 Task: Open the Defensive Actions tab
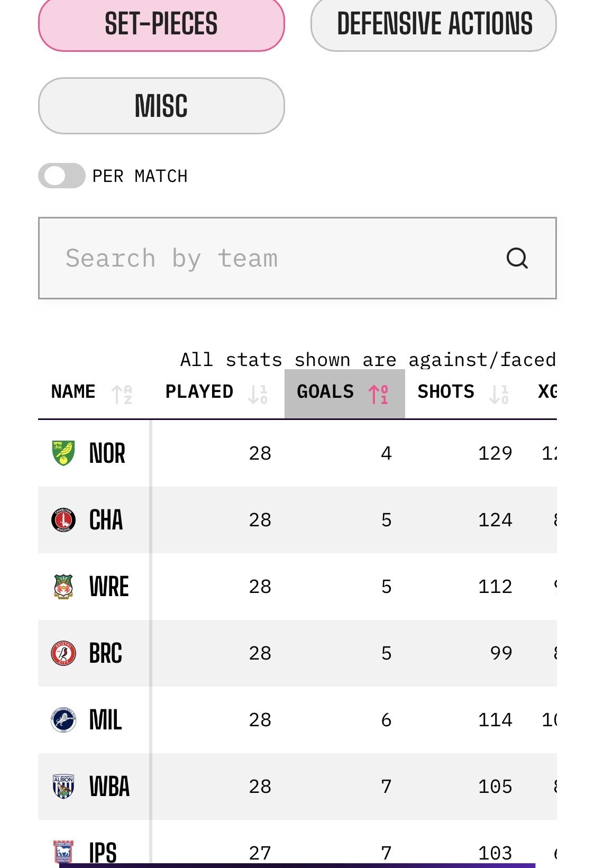(x=434, y=24)
